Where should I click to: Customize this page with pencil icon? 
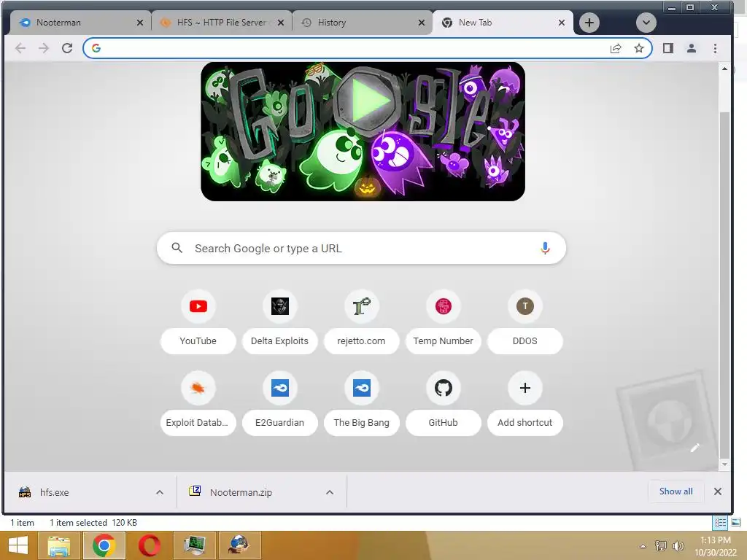coord(694,448)
